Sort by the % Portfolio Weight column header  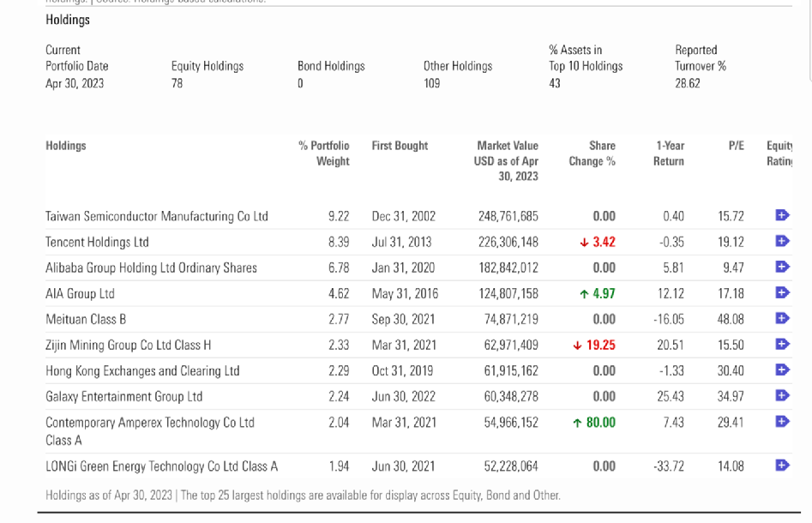324,153
